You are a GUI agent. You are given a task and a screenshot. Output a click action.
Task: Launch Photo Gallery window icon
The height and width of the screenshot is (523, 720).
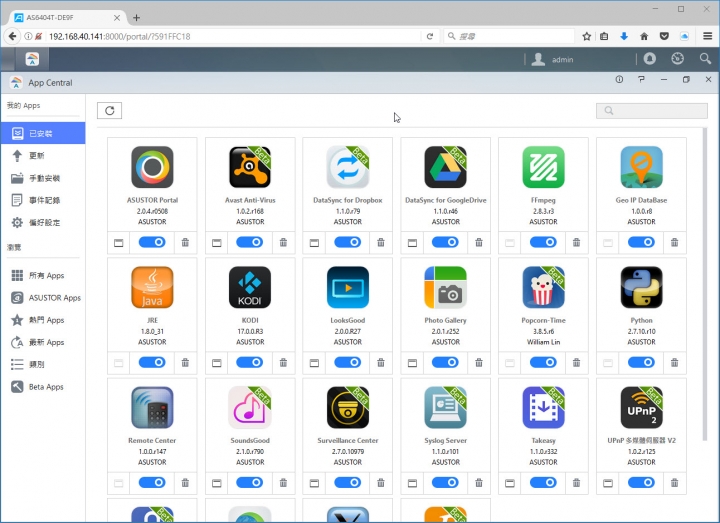pos(412,363)
